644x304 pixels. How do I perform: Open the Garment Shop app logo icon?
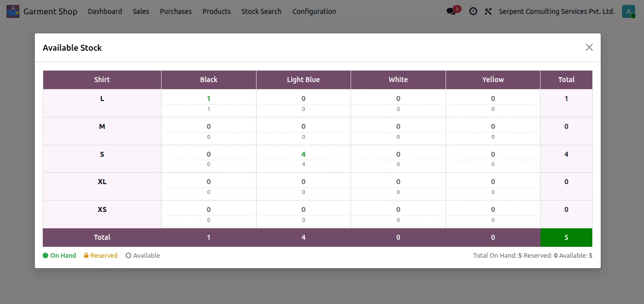(13, 11)
